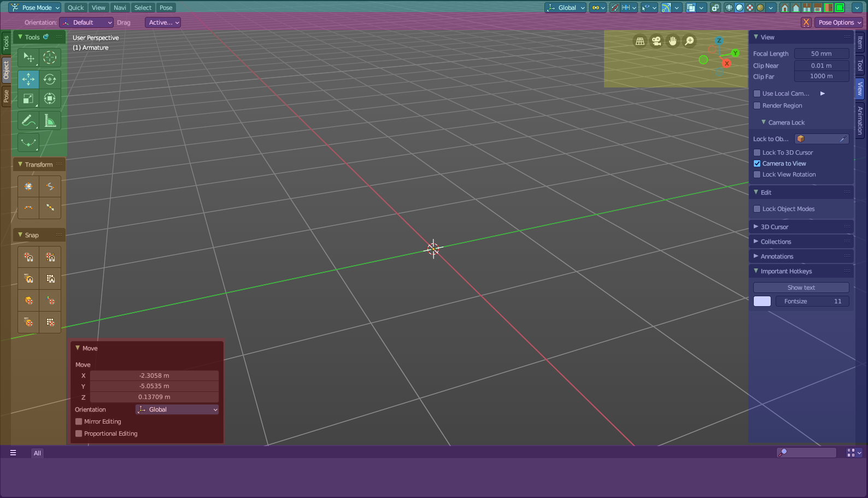Viewport: 868px width, 498px height.
Task: Select the Select Box tweak tool
Action: tap(28, 57)
